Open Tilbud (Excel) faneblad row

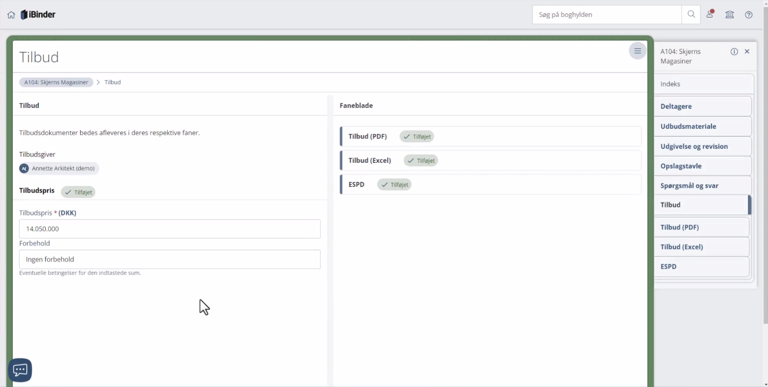coord(490,160)
